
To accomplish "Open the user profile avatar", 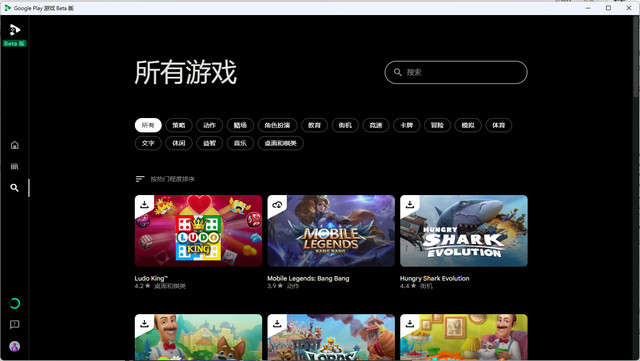I will point(15,346).
